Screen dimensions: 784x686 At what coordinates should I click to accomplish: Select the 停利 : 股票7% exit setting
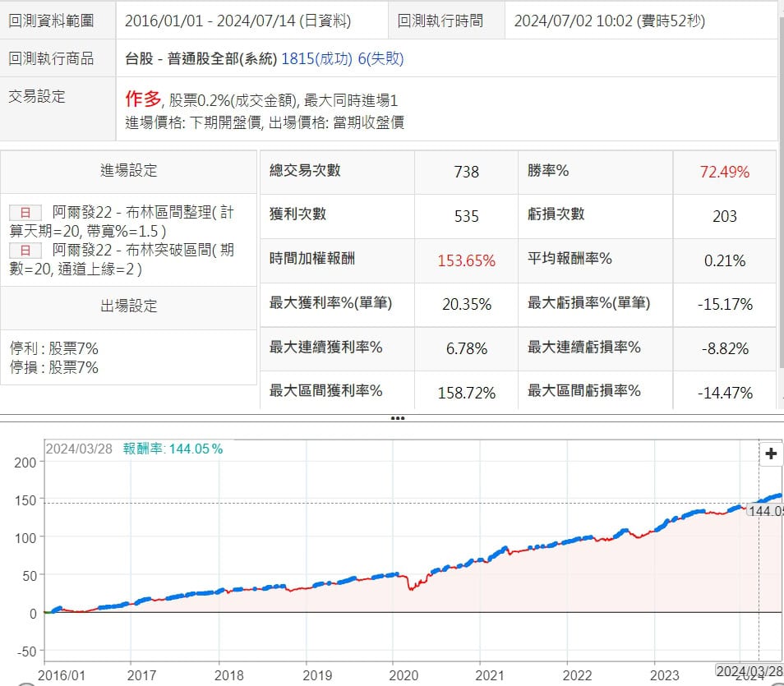coord(54,348)
